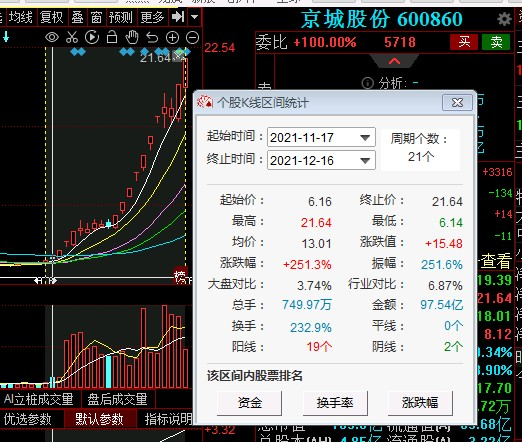
Task: Click the 京城股份 600860 stock title
Action: tap(382, 19)
